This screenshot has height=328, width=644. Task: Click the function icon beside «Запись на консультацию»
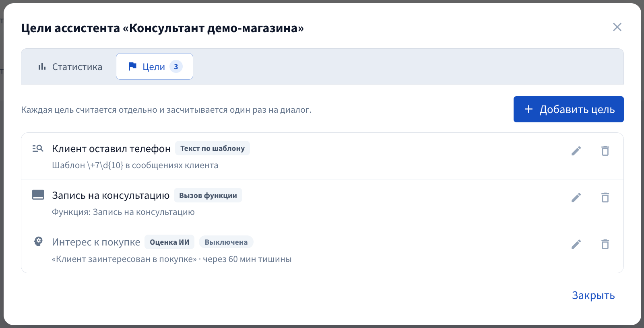(x=38, y=195)
